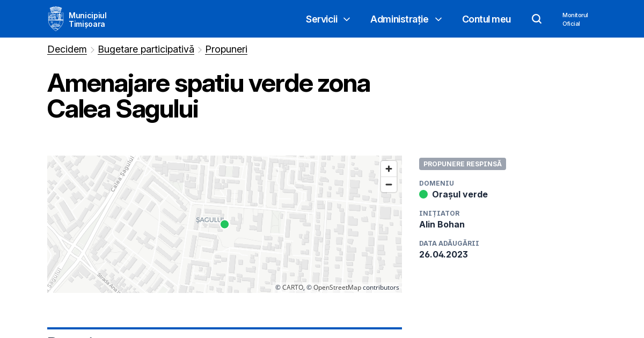Open the search magnifier icon
The height and width of the screenshot is (338, 644).
click(x=537, y=19)
